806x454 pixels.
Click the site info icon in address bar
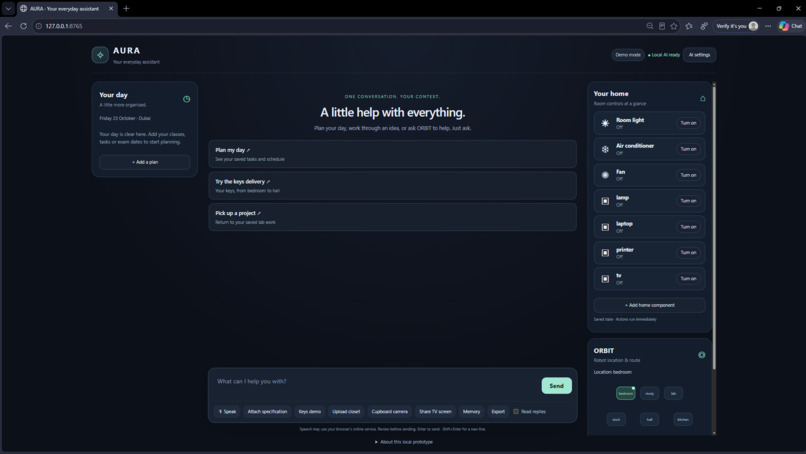tap(39, 26)
